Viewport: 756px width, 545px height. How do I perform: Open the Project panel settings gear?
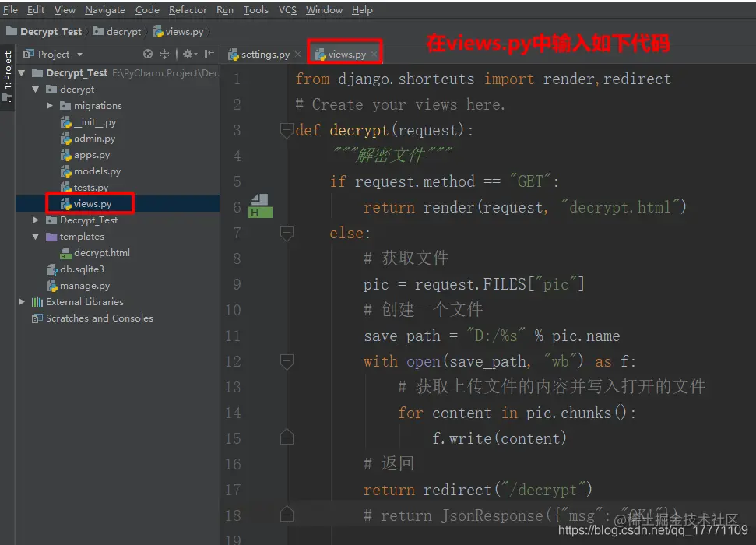pyautogui.click(x=189, y=54)
